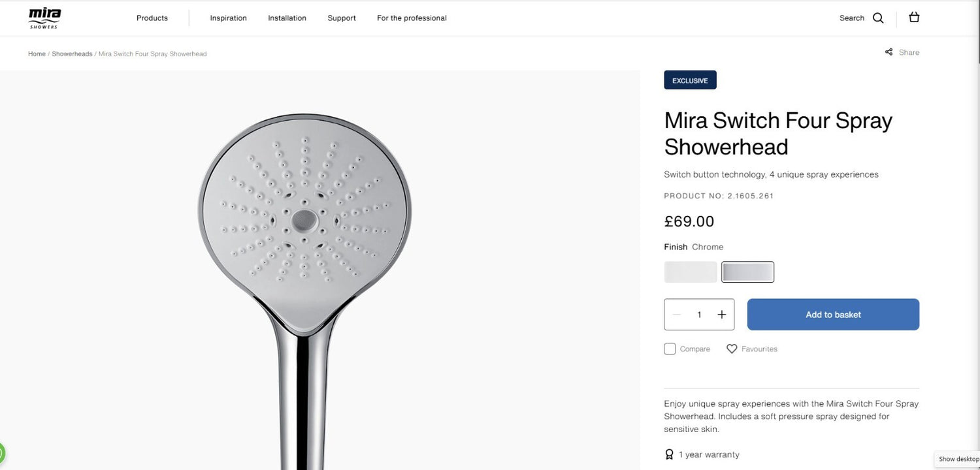Click the Mira Showers logo
The image size is (980, 470).
pos(44,18)
